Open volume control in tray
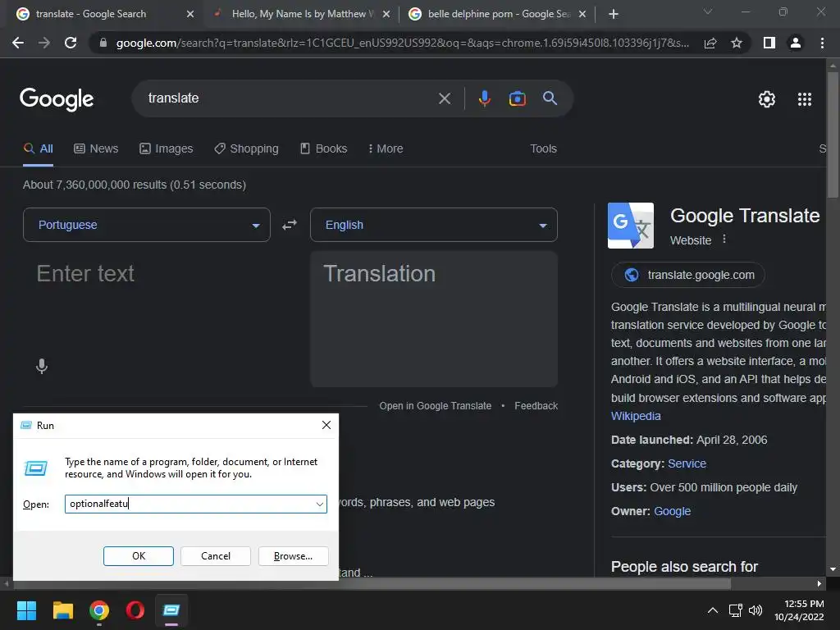This screenshot has width=840, height=630. [756, 610]
